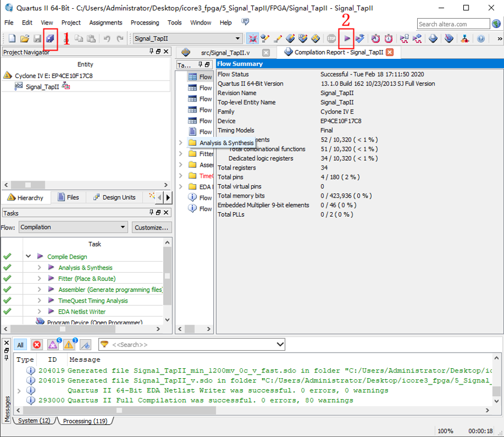The width and height of the screenshot is (504, 437).
Task: Open the Programmer toolbar icon
Action: (x=449, y=38)
